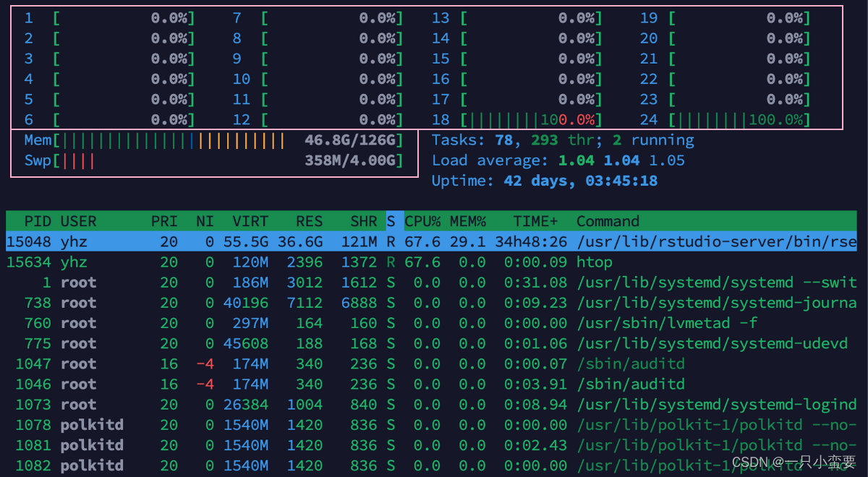Screen dimensions: 868x477
Task: Click the 26384 VIRT value
Action: coord(246,404)
